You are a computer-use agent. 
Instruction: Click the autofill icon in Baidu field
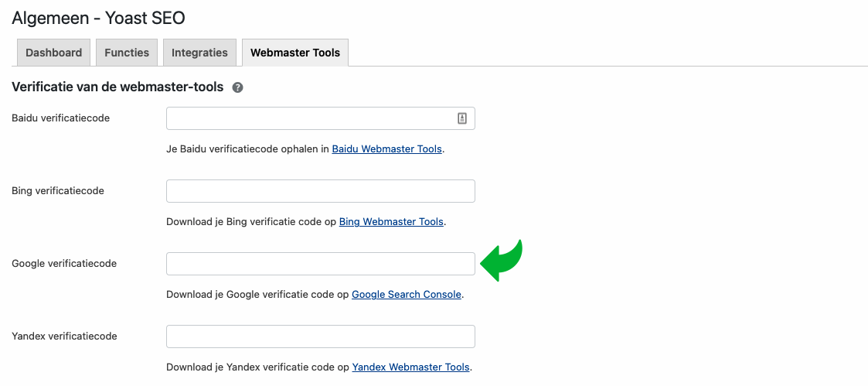point(462,118)
